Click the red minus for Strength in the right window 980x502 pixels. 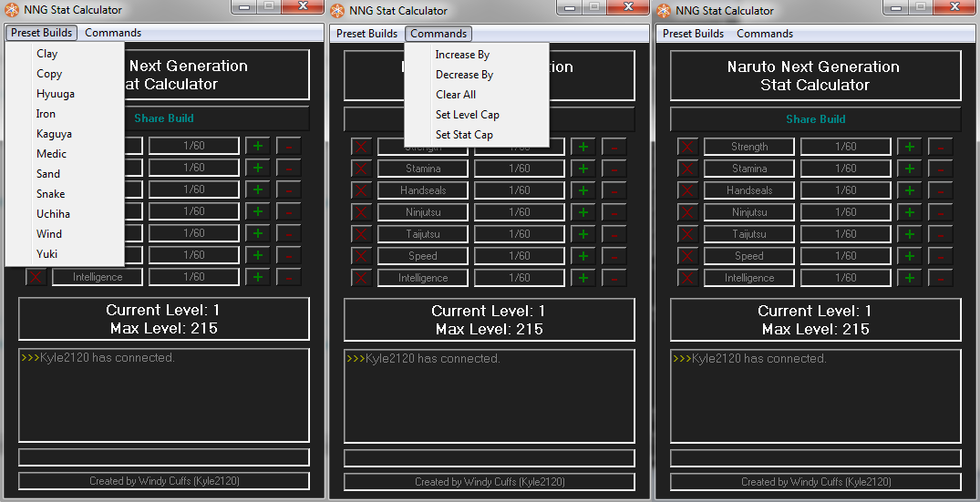pos(941,147)
